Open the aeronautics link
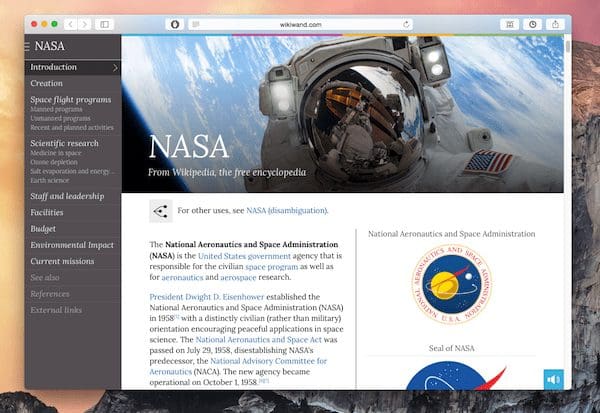This screenshot has width=600, height=413. tap(182, 277)
